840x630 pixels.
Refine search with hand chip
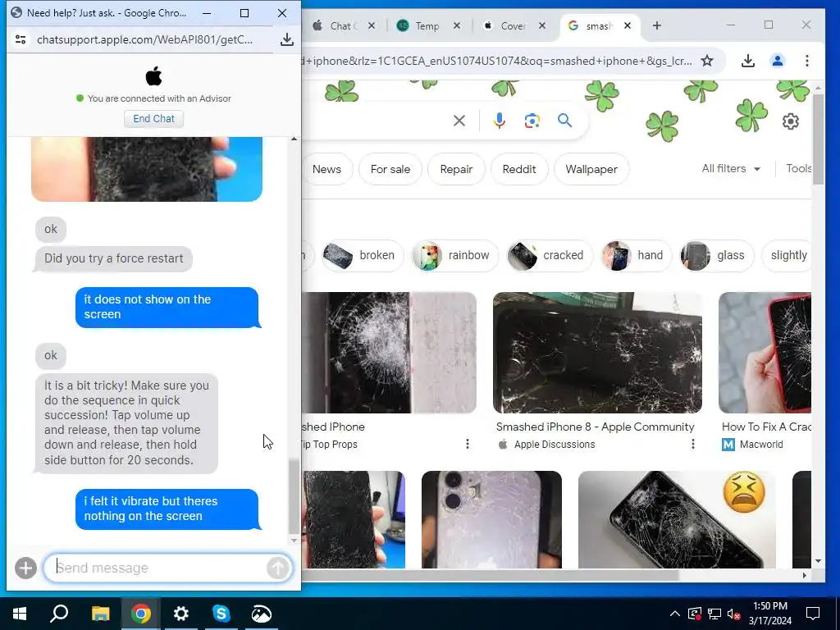coord(636,256)
